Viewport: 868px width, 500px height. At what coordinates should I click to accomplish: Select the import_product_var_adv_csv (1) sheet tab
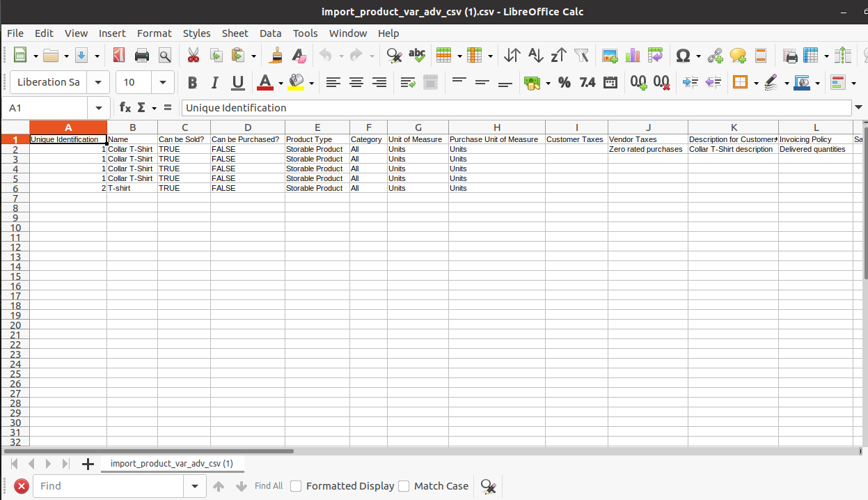point(172,464)
